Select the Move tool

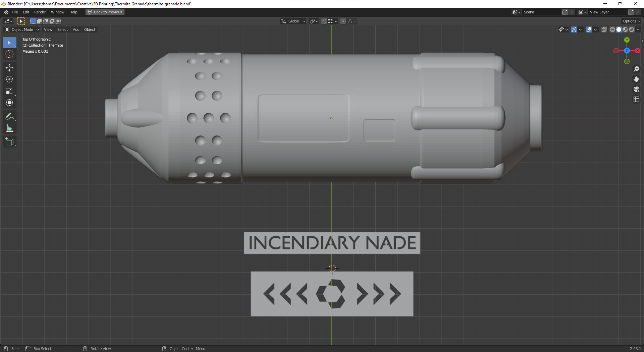coord(9,67)
